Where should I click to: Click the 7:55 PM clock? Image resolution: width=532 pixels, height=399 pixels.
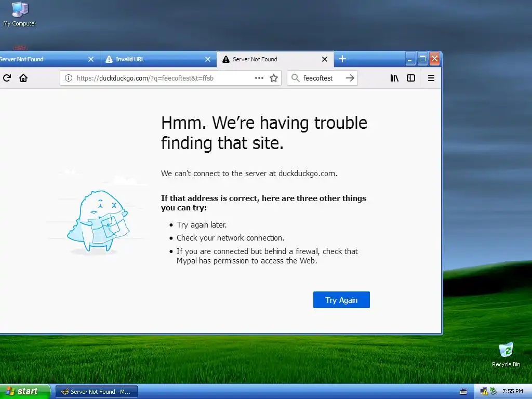coord(513,392)
